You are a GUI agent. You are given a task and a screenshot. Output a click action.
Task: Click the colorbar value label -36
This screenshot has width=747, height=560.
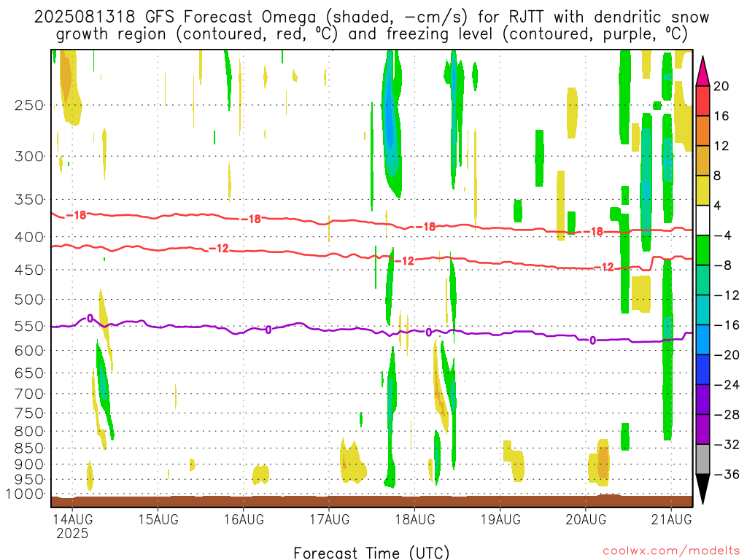pos(727,475)
